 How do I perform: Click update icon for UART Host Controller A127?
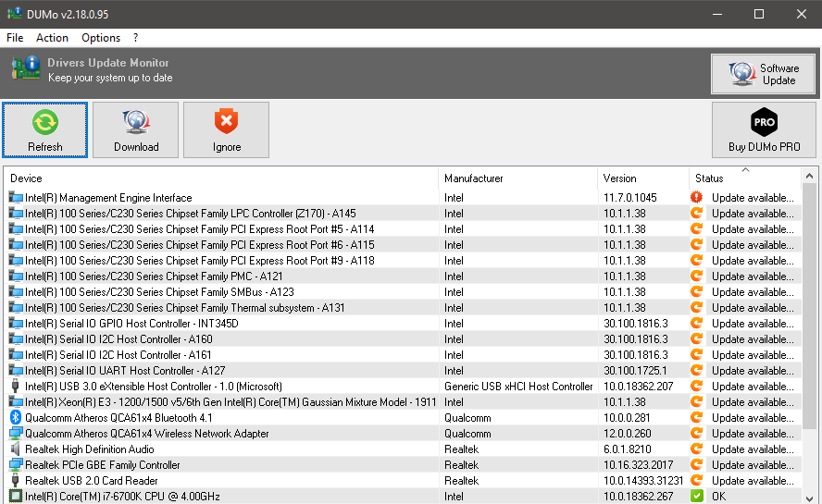pyautogui.click(x=696, y=371)
